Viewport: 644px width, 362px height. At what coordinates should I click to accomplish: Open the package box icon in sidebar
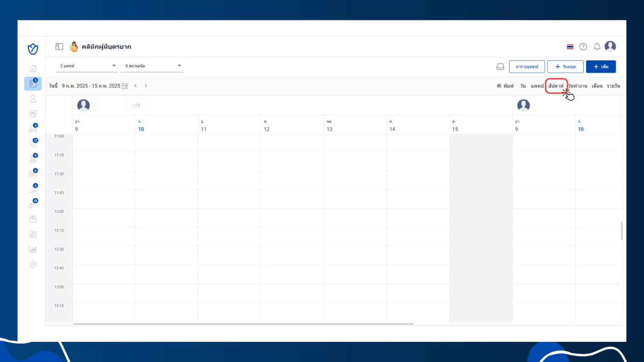click(x=33, y=219)
